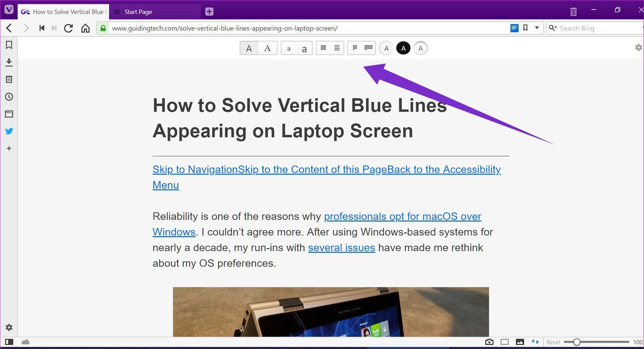
Task: Switch reader font to sans-serif
Action: tap(249, 48)
